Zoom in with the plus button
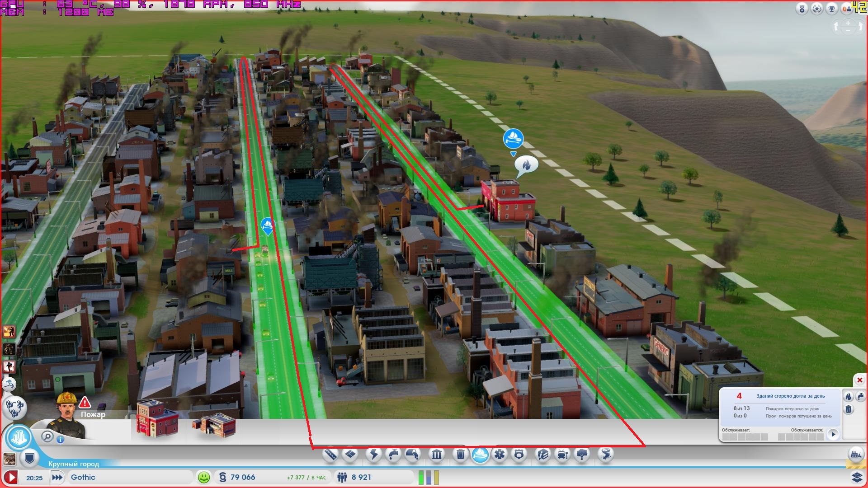This screenshot has height=488, width=868. click(848, 23)
